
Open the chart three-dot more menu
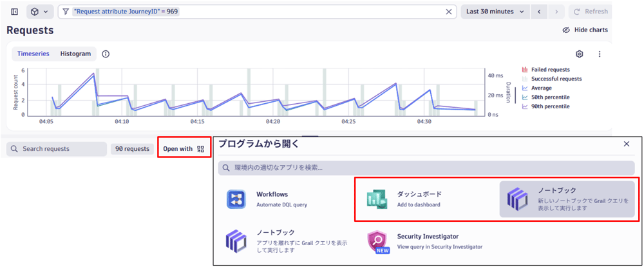600,55
